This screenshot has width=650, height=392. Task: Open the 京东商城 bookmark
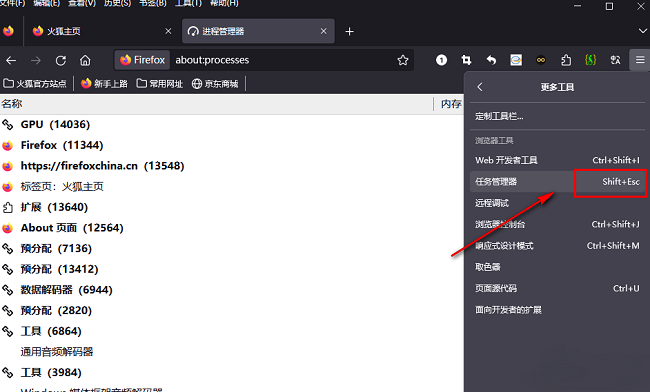[x=215, y=84]
